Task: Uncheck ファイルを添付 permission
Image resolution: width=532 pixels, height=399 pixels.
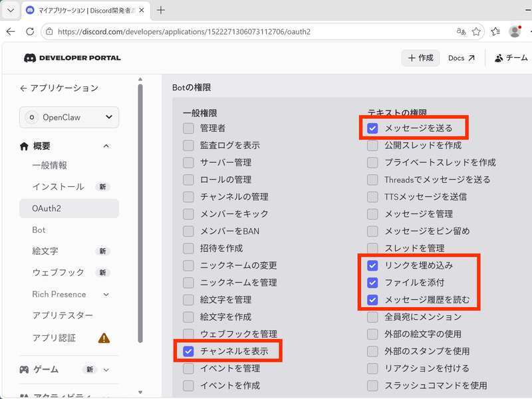Action: pos(372,283)
